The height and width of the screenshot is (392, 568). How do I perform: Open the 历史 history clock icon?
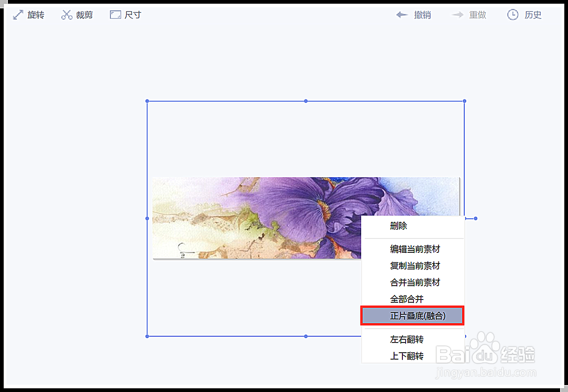click(512, 14)
